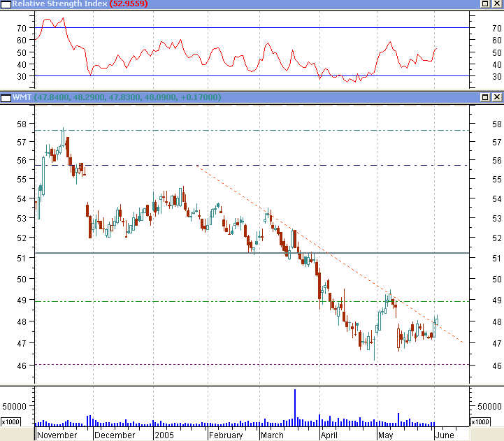Select the teal dash-dot line near 57.6
The image size is (504, 441).
[252, 131]
